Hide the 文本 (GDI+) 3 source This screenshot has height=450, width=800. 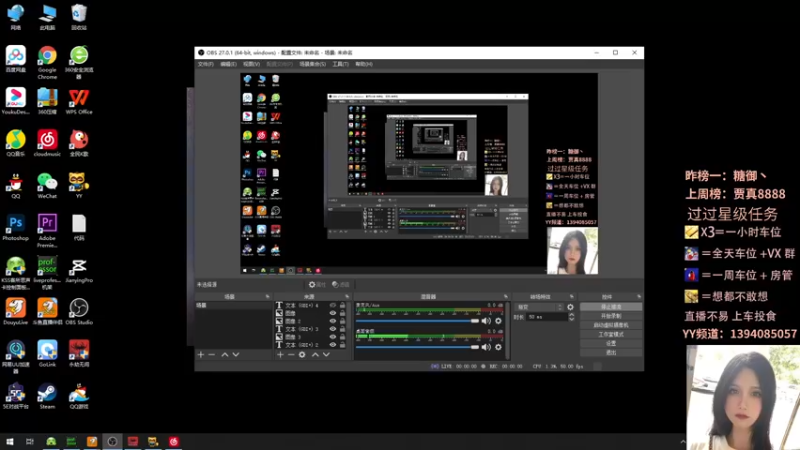[x=333, y=329]
